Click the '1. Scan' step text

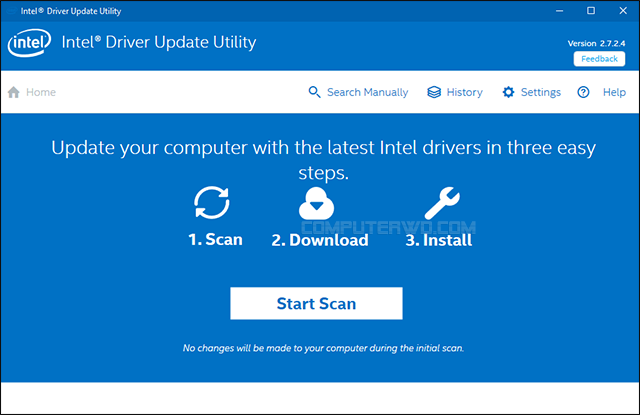point(215,240)
